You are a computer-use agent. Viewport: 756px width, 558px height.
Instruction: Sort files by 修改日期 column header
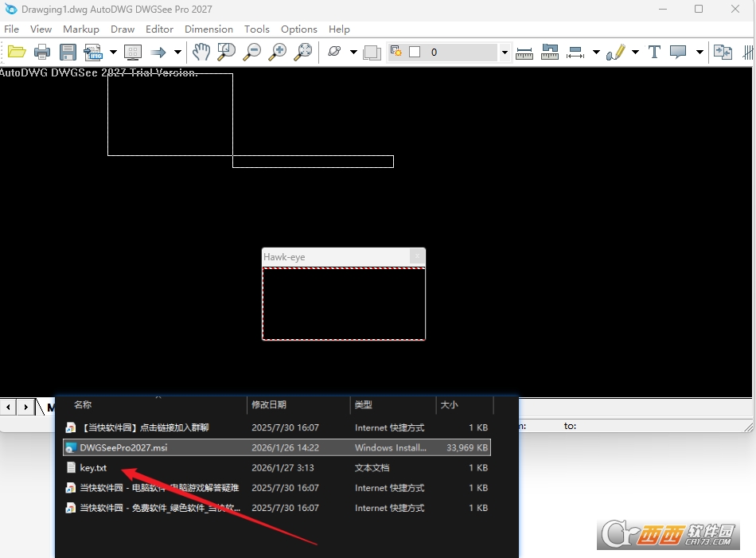coord(268,404)
